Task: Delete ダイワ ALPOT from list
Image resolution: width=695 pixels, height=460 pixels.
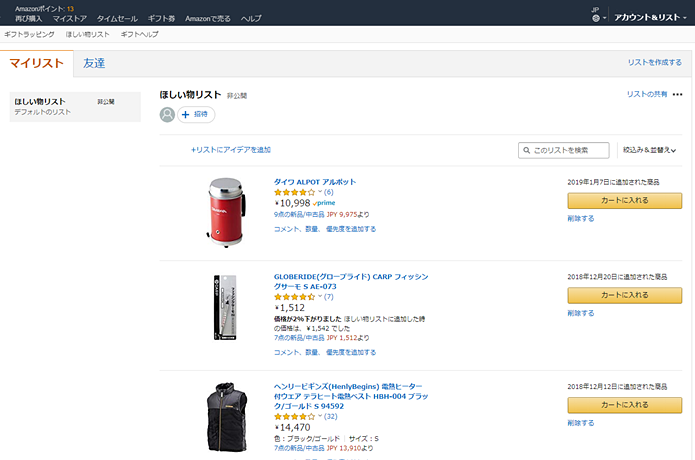Action: click(581, 218)
